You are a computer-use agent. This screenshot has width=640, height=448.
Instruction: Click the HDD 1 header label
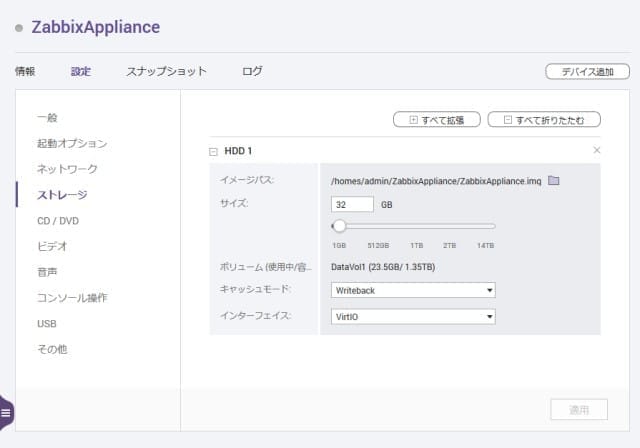238,151
